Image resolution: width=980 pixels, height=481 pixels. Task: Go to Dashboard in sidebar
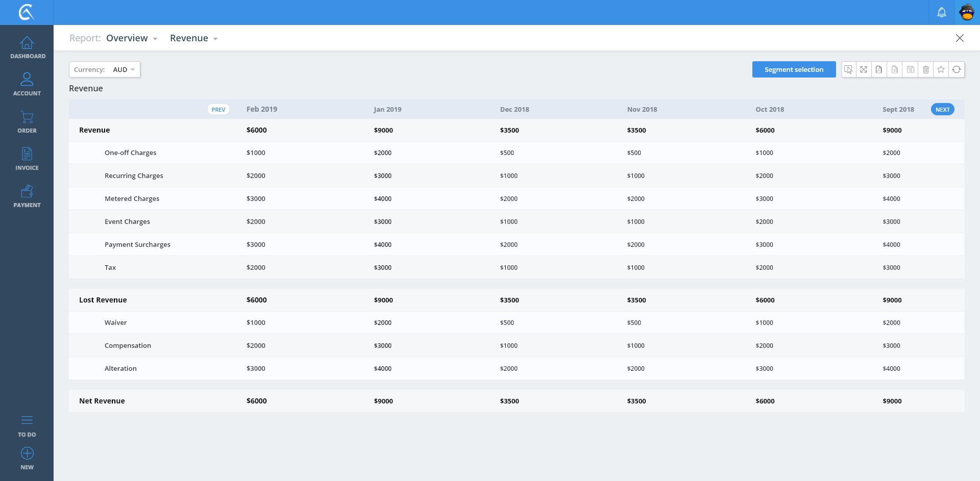[x=27, y=47]
